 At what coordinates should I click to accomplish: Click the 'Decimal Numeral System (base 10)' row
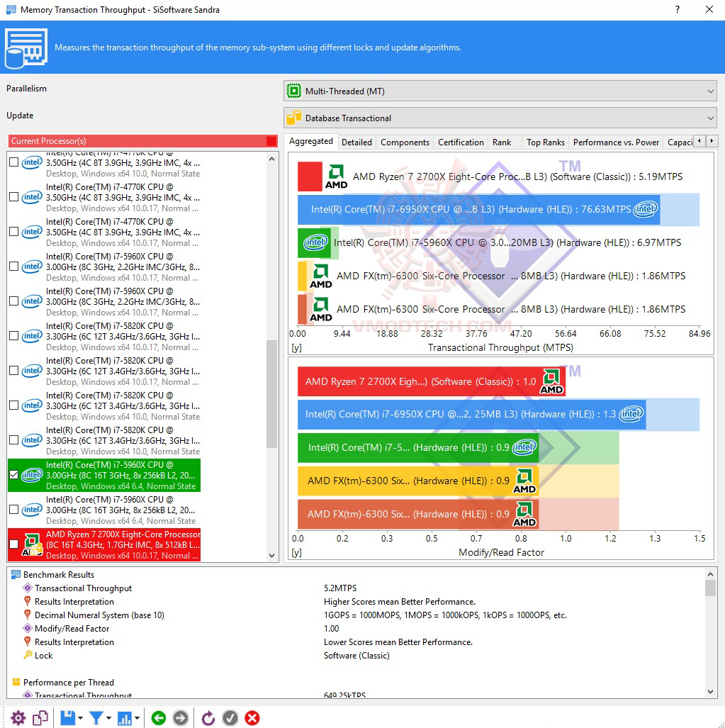pyautogui.click(x=356, y=615)
